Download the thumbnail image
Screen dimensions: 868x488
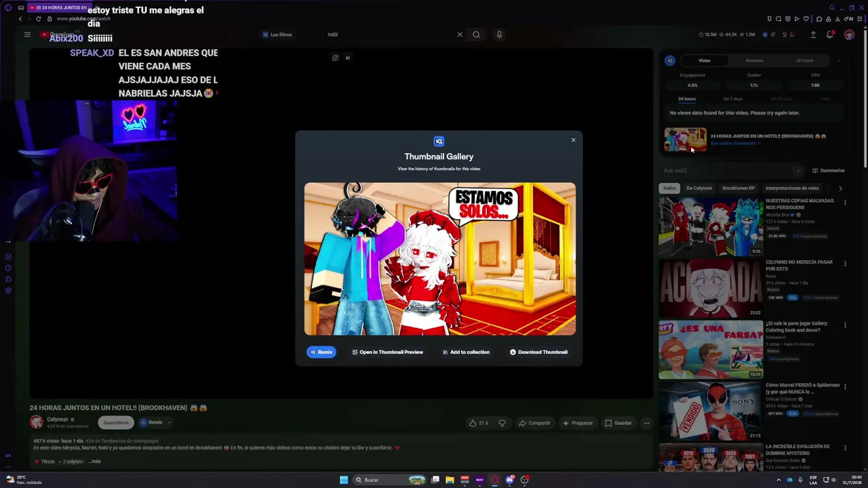pos(538,352)
